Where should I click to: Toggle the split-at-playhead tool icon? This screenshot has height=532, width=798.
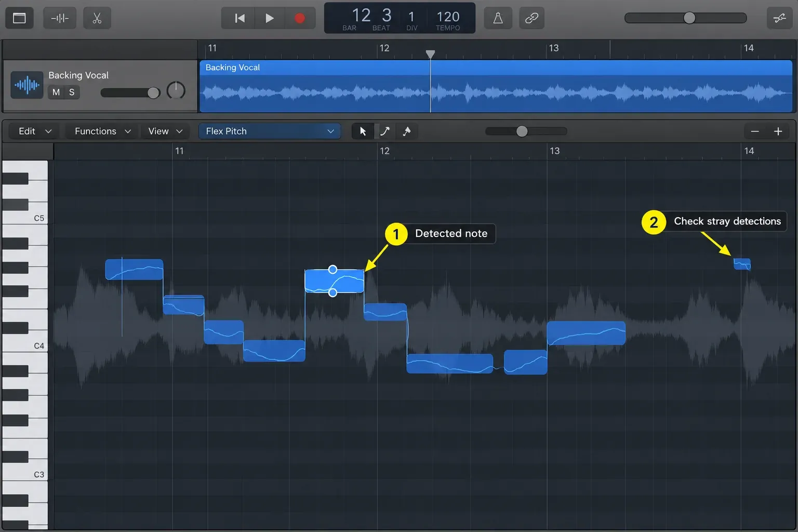pyautogui.click(x=60, y=18)
